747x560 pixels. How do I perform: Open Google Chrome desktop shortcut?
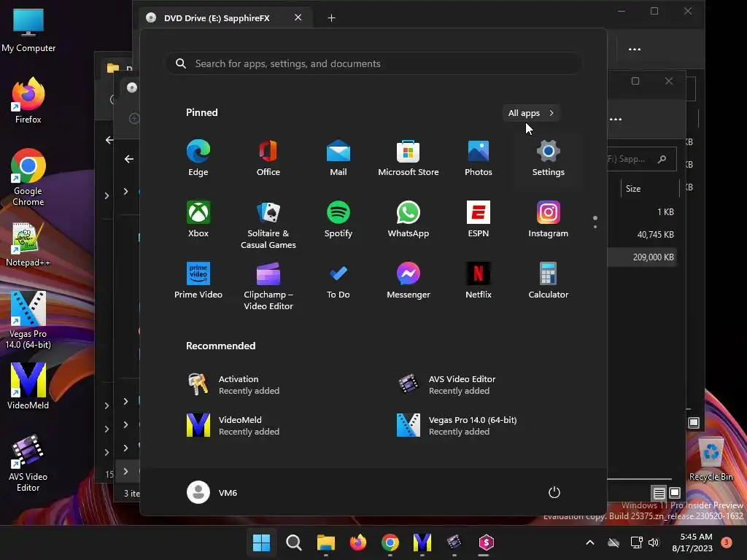pyautogui.click(x=28, y=178)
